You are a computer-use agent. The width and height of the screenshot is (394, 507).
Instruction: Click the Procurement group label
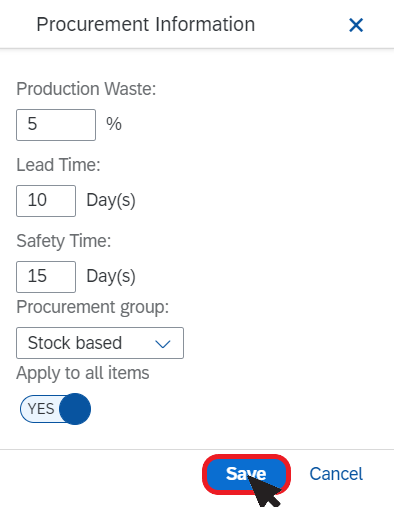click(x=93, y=307)
